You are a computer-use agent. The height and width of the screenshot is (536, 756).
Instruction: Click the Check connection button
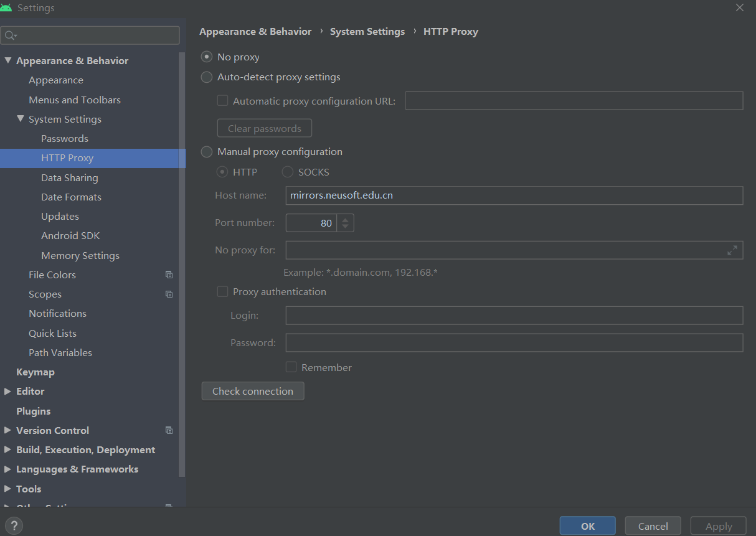(x=253, y=391)
